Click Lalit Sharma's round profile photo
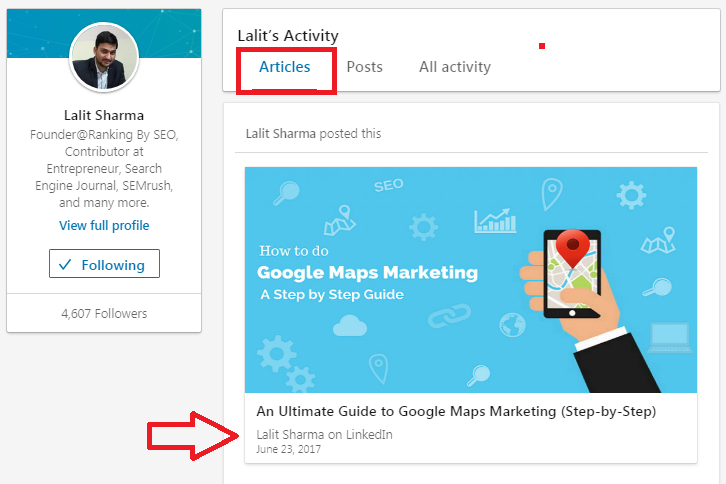This screenshot has width=726, height=484. point(104,57)
